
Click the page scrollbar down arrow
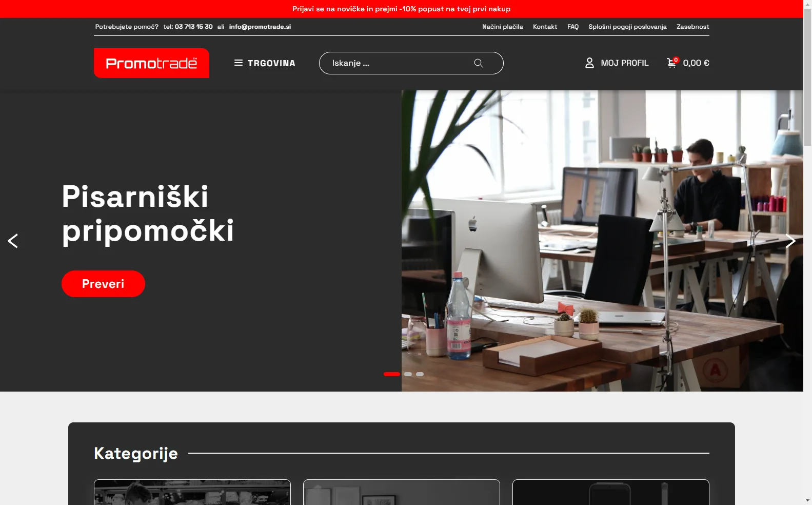(807, 500)
